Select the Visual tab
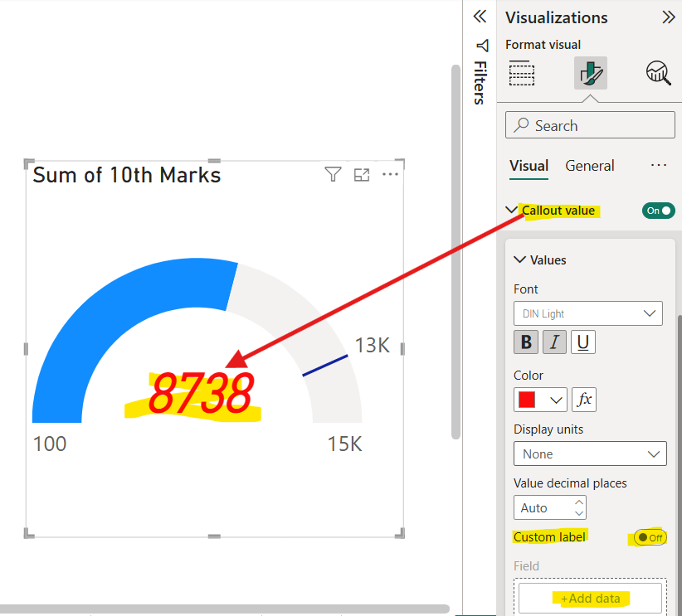682x616 pixels. click(x=529, y=166)
